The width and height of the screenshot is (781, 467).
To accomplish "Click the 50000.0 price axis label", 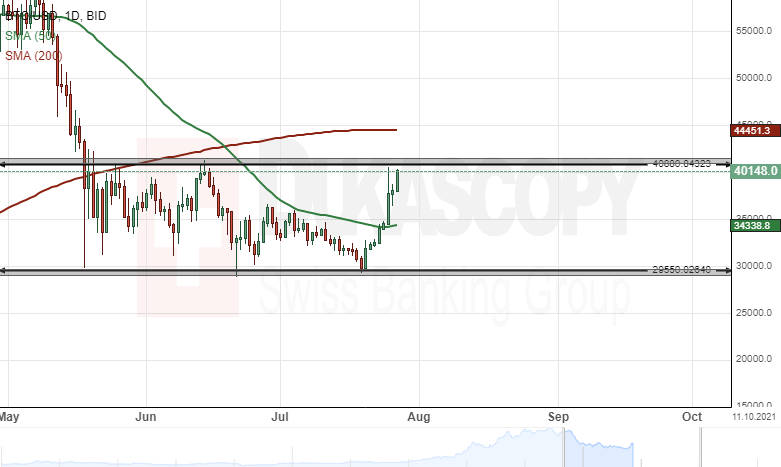I will (754, 78).
